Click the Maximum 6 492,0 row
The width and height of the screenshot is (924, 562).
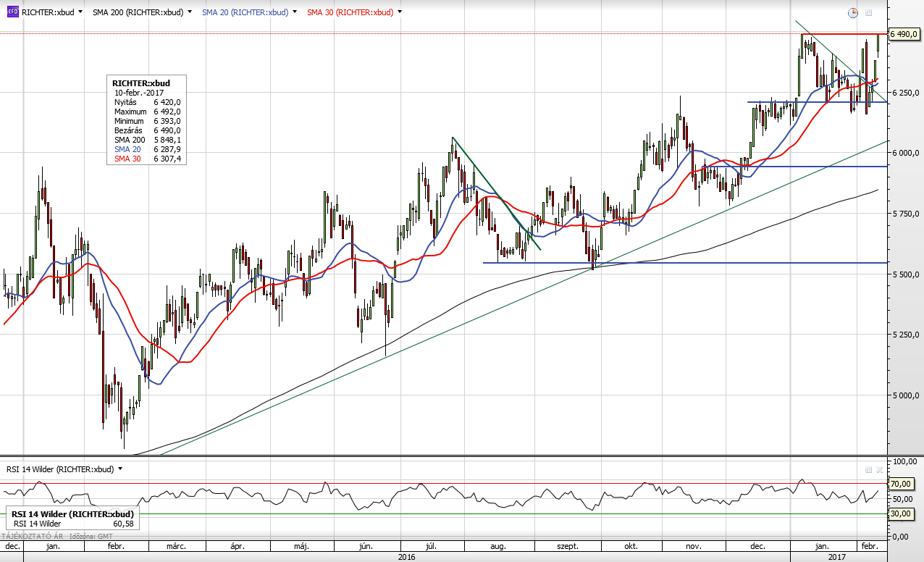(x=147, y=112)
